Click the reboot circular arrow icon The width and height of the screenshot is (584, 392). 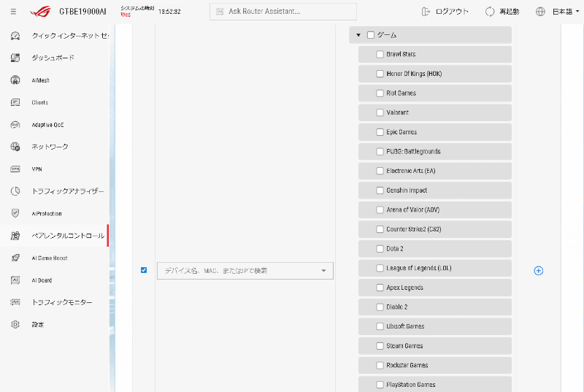(x=490, y=12)
